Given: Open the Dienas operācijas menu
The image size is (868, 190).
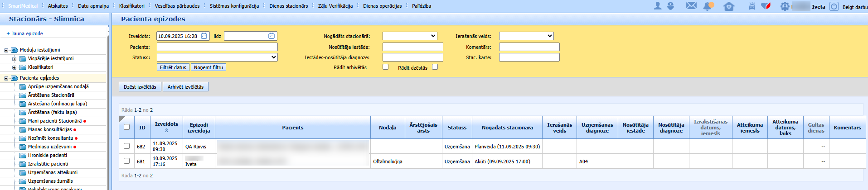Looking at the screenshot, I should pos(383,6).
